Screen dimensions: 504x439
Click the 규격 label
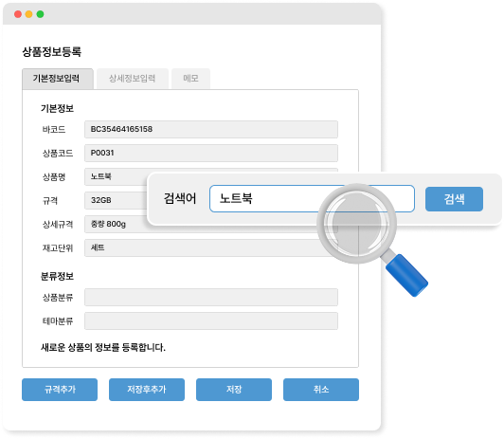click(x=50, y=201)
